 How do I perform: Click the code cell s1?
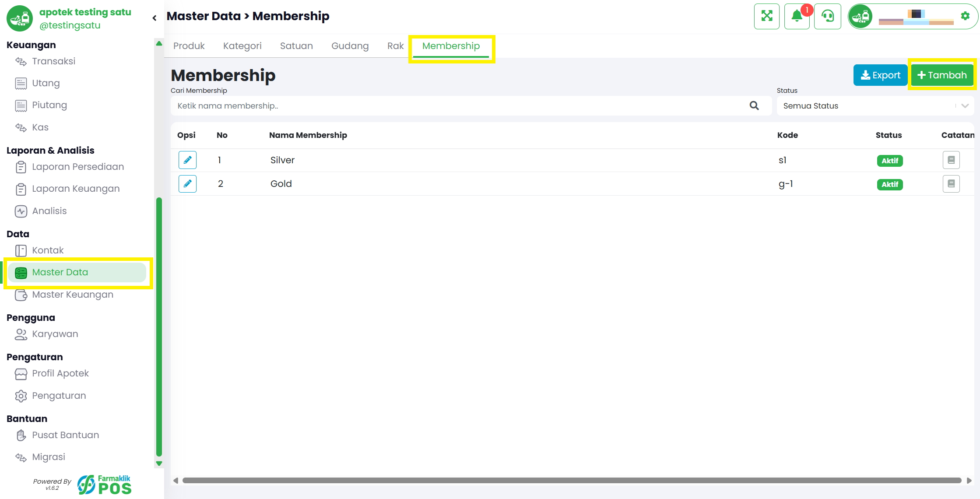click(x=782, y=160)
